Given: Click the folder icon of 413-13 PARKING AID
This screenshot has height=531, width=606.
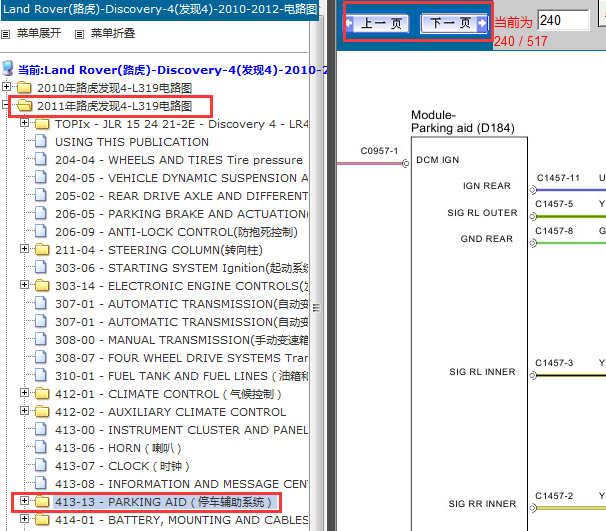Looking at the screenshot, I should (42, 502).
